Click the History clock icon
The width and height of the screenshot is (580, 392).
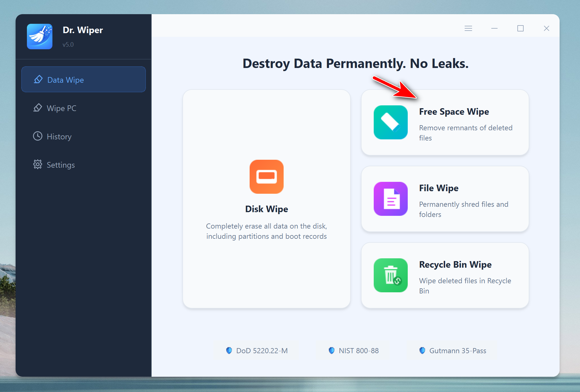pyautogui.click(x=38, y=136)
